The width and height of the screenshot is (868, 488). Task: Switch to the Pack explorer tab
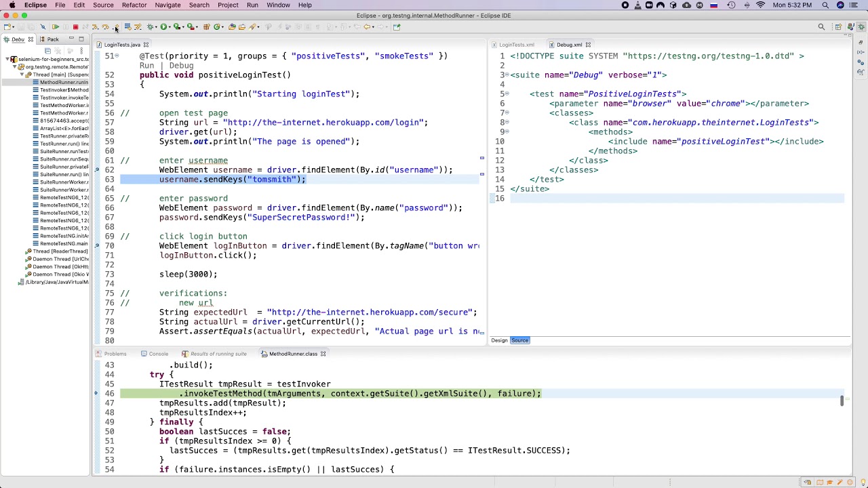point(53,39)
